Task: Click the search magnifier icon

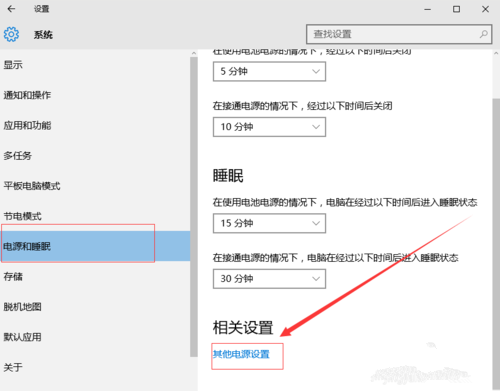Action: coord(483,34)
